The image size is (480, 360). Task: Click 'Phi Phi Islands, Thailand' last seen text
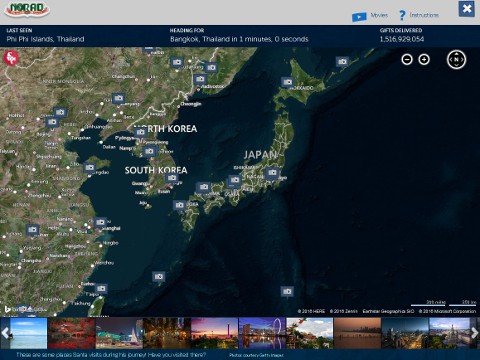[45, 39]
